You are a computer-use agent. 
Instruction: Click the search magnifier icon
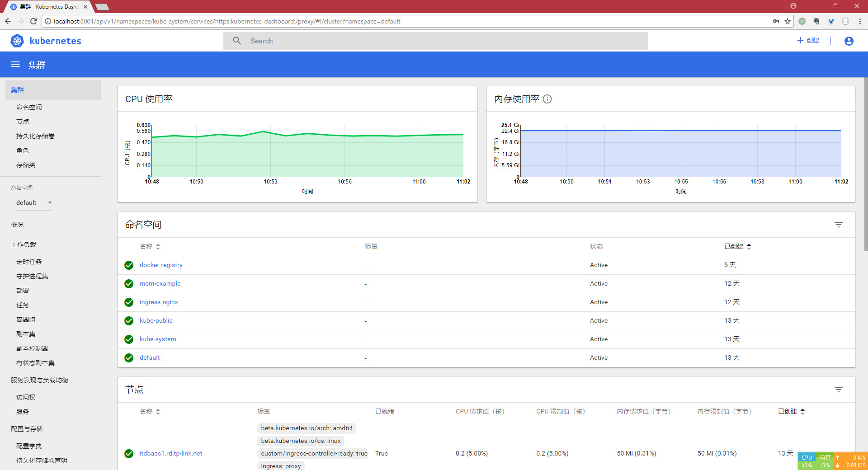click(237, 41)
